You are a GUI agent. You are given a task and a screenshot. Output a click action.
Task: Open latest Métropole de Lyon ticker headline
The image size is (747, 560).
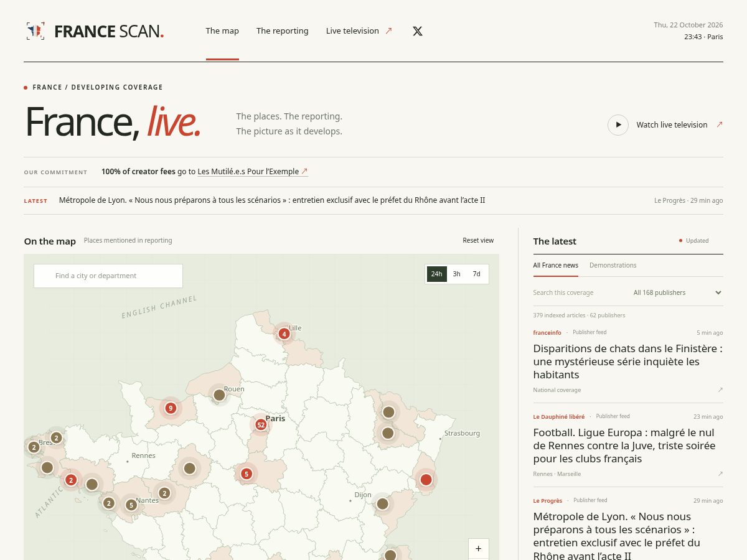point(272,200)
